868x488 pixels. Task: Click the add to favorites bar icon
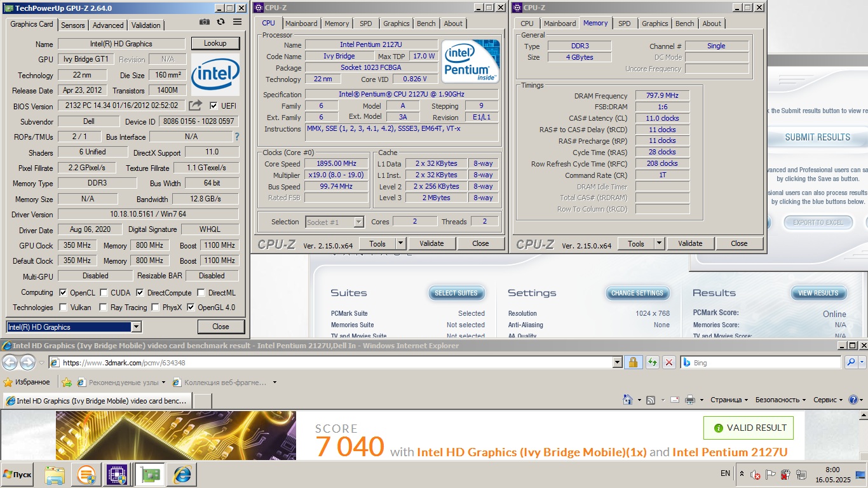[67, 383]
